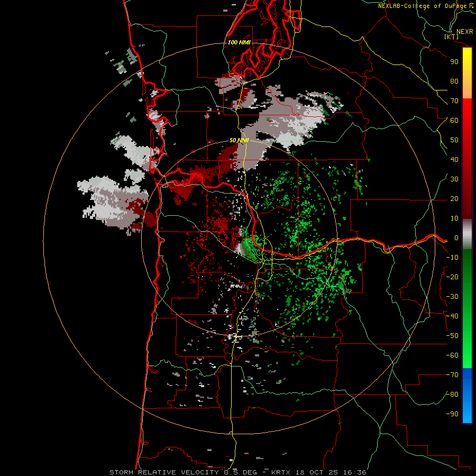Click the 40 value on the velocity scale
Image resolution: width=476 pixels, height=476 pixels.
(x=454, y=160)
